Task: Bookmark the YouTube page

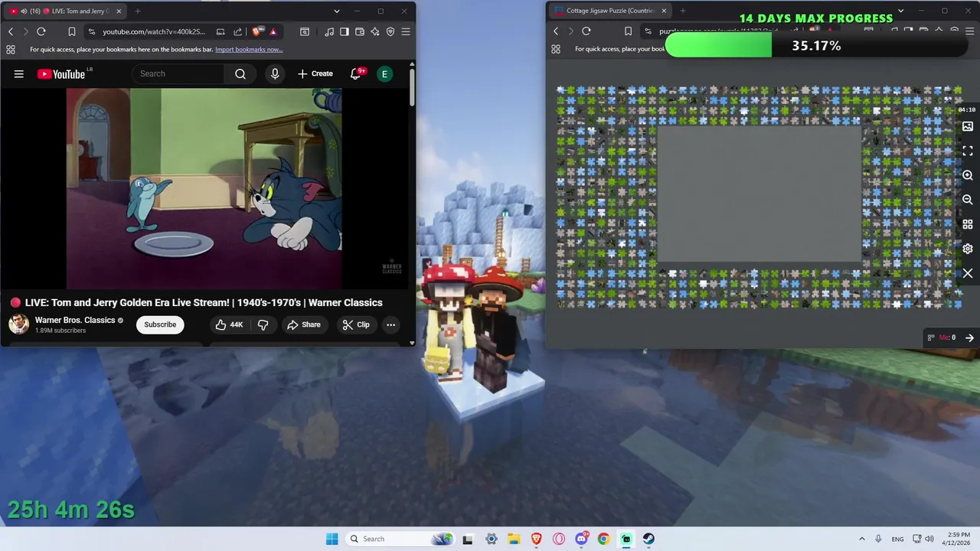Action: (71, 31)
